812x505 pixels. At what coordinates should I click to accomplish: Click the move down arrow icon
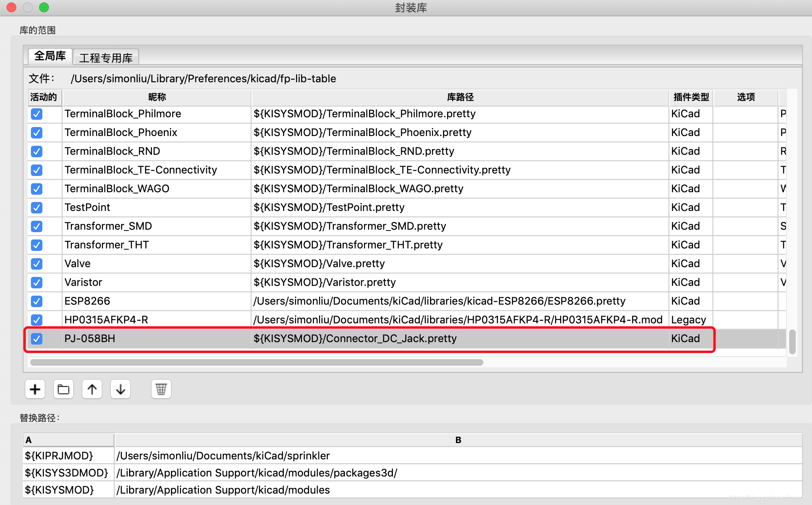(x=121, y=389)
